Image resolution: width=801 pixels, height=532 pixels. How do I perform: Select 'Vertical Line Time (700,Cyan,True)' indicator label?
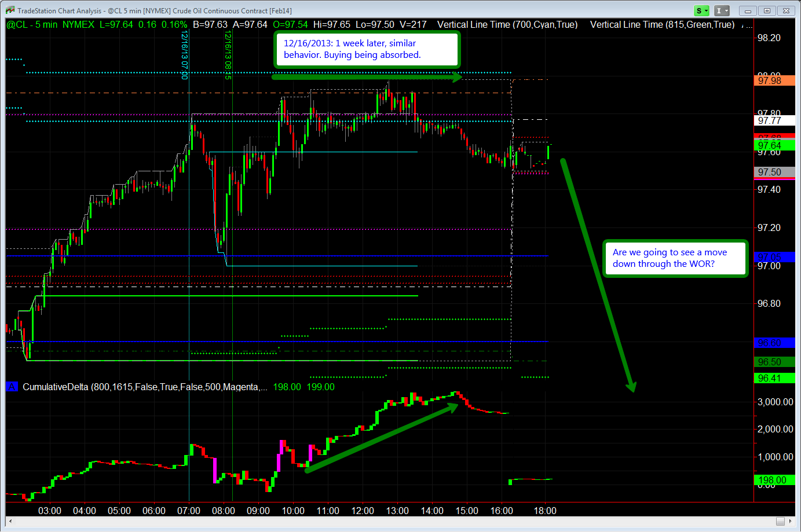coord(507,24)
